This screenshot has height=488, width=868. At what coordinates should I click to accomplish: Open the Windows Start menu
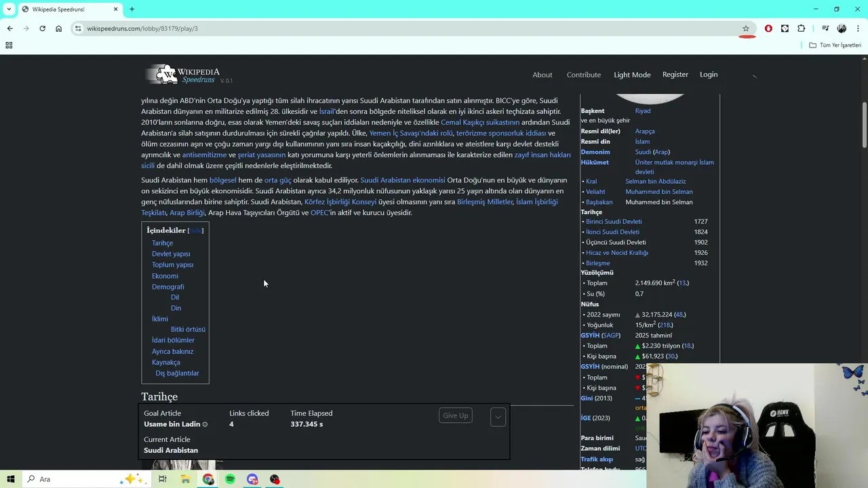pyautogui.click(x=11, y=479)
